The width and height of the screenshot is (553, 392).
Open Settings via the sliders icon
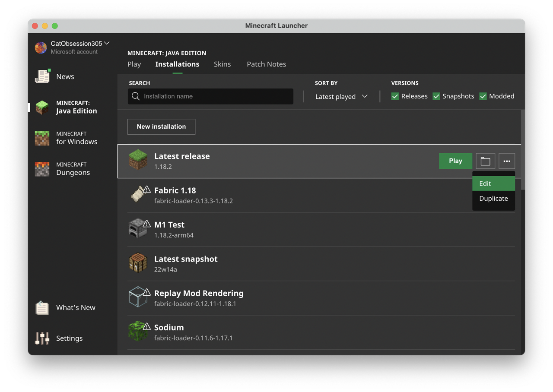(41, 338)
